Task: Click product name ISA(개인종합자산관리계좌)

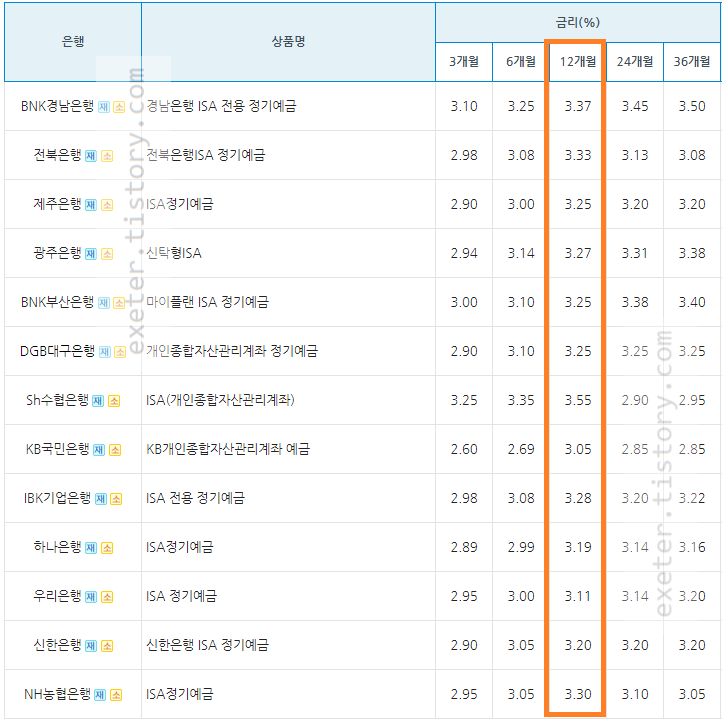Action: point(220,400)
